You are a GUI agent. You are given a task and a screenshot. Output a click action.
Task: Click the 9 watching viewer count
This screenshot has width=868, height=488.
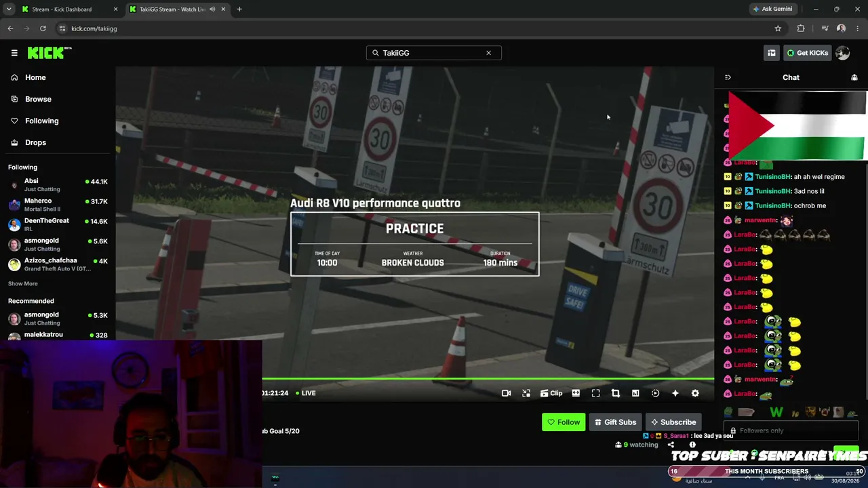(637, 445)
